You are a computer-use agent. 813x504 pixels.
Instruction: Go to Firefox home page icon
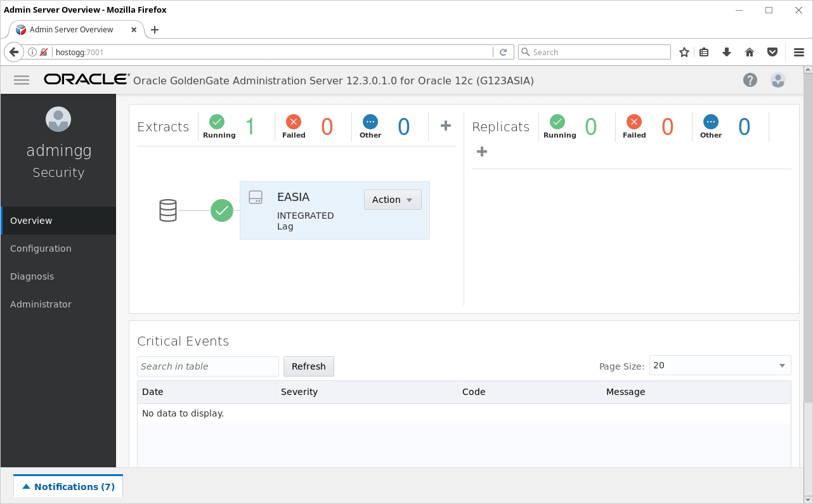point(750,52)
